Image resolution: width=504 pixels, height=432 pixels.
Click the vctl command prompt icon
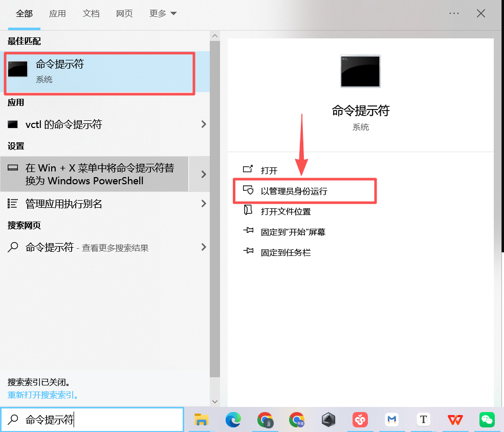(12, 124)
